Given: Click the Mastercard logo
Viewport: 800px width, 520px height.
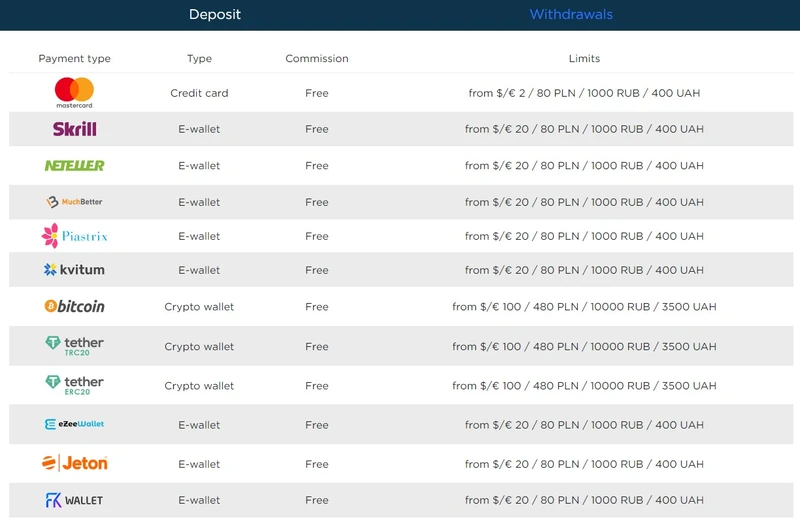Looking at the screenshot, I should pos(74,92).
